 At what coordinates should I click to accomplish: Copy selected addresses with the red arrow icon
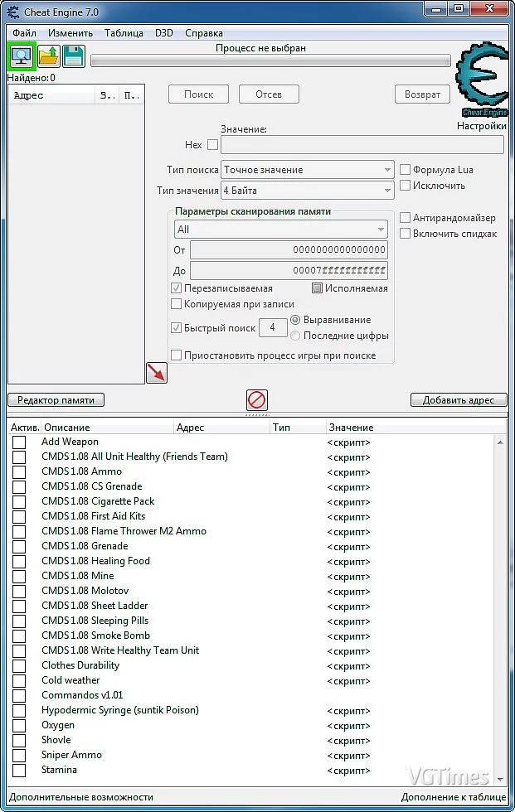[x=157, y=372]
